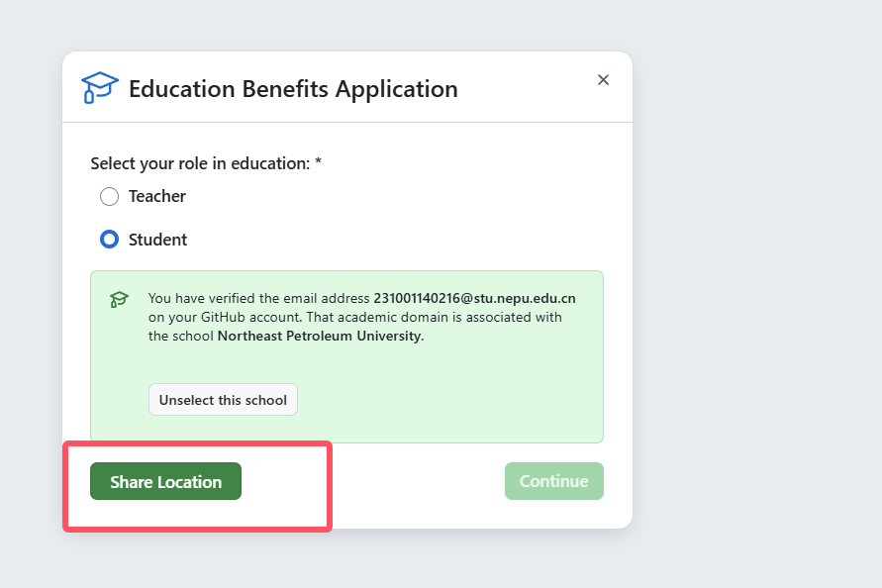Click the large graduation cap header icon

pyautogui.click(x=99, y=88)
